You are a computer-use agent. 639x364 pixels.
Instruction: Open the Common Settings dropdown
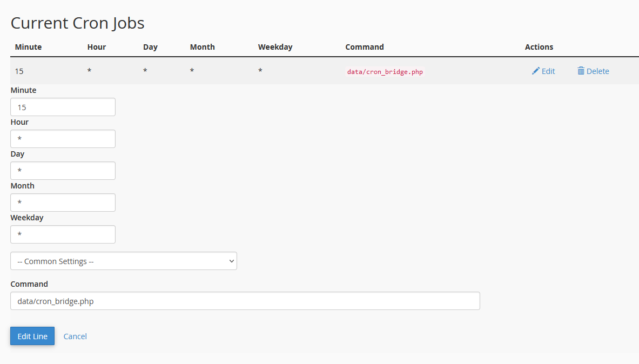(x=123, y=261)
